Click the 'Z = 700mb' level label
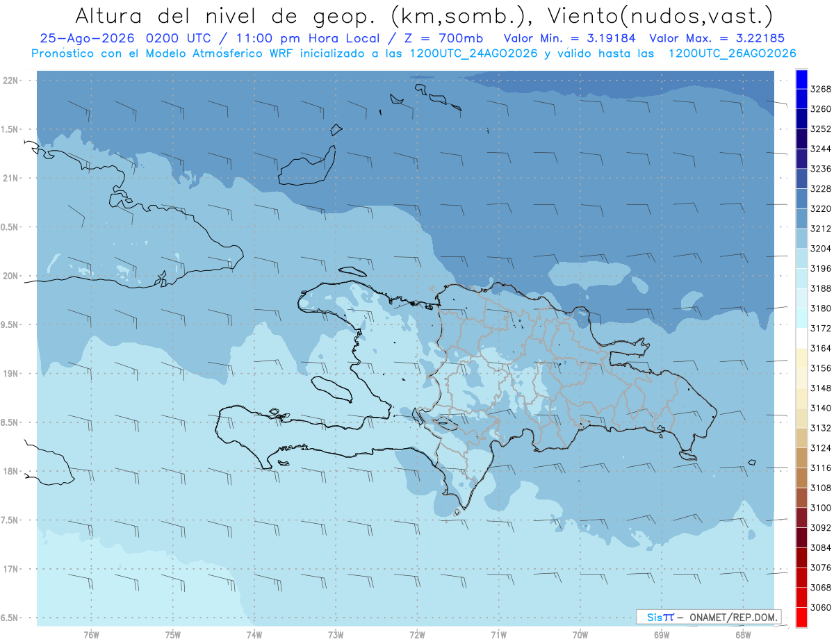This screenshot has height=644, width=834. (441, 39)
